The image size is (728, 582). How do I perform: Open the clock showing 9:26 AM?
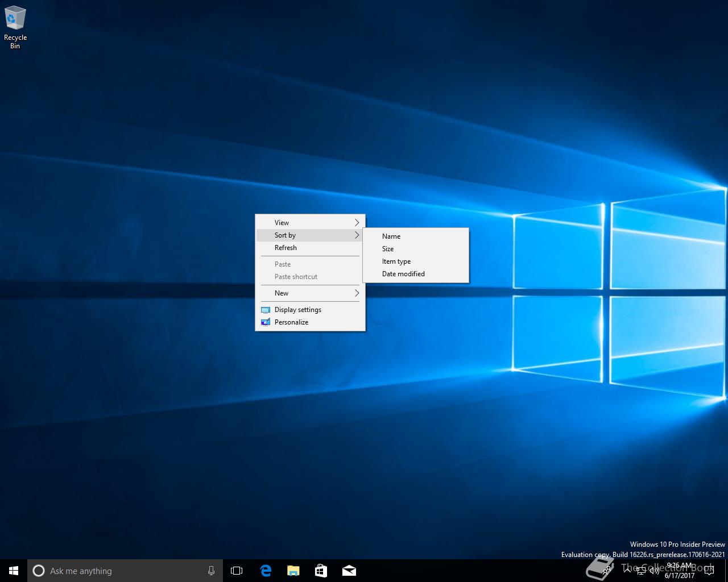pyautogui.click(x=680, y=571)
